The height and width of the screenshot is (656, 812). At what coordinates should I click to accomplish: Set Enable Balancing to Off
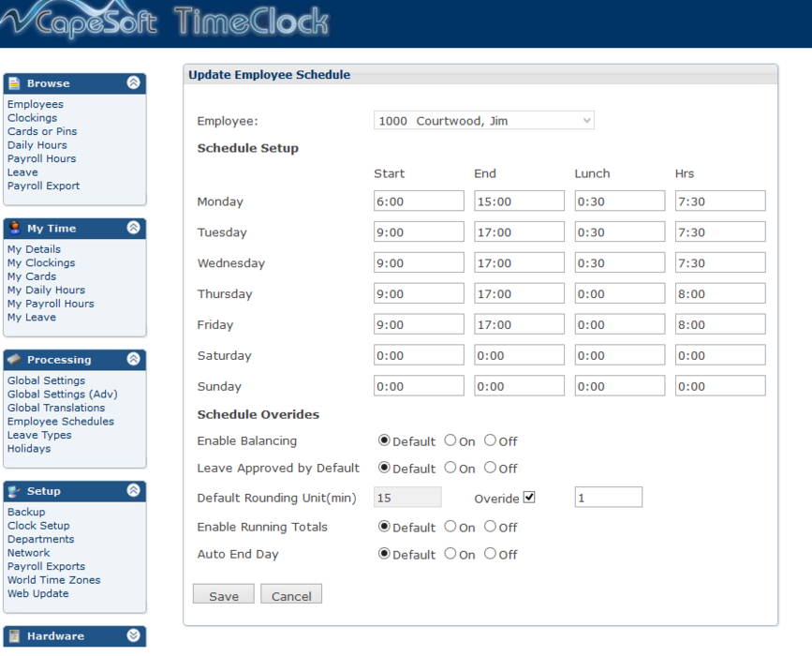(490, 440)
